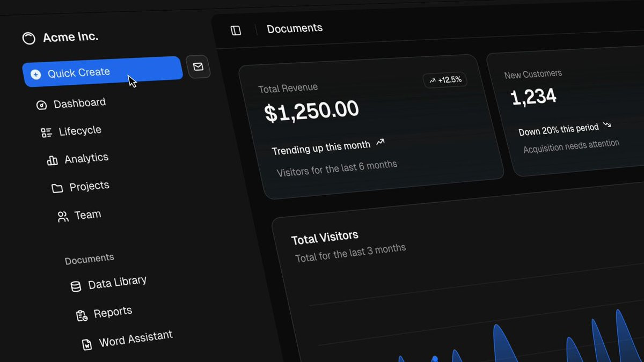Viewport: 644px width, 362px height.
Task: Open the mail inbox icon button
Action: click(x=198, y=67)
